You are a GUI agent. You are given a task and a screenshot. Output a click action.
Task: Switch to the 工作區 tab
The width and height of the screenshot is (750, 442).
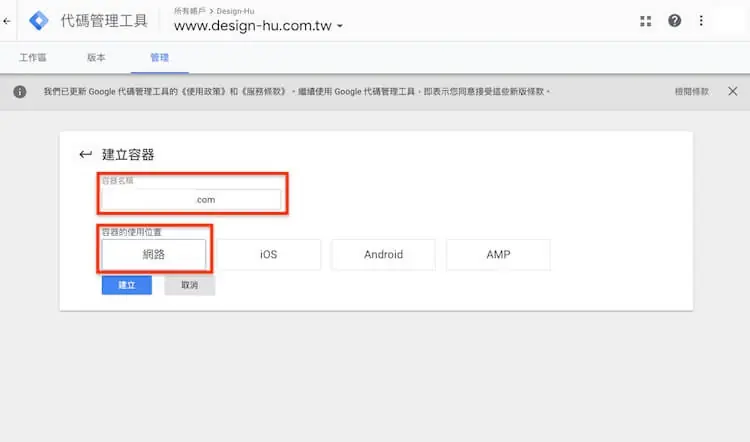coord(33,57)
